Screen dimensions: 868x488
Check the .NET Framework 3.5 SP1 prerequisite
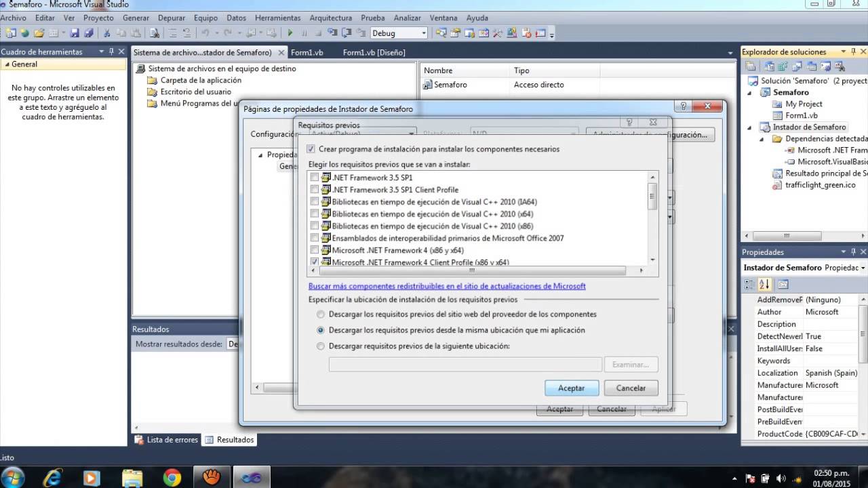tap(314, 178)
